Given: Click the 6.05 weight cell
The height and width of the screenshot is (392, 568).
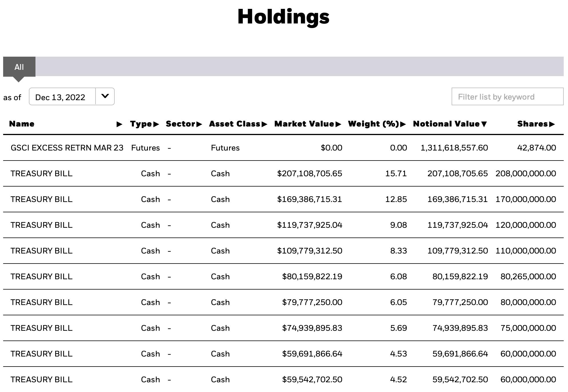Looking at the screenshot, I should click(x=398, y=302).
